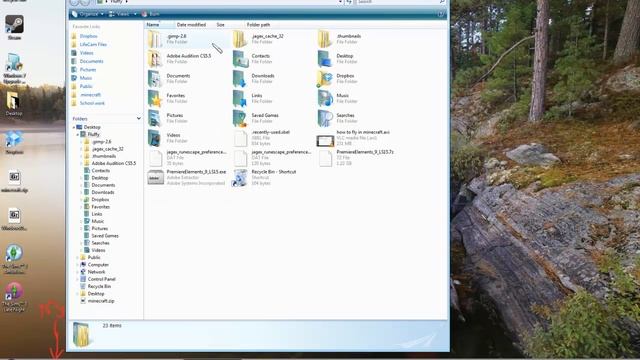
Task: Click the Views toolbar button
Action: click(120, 14)
